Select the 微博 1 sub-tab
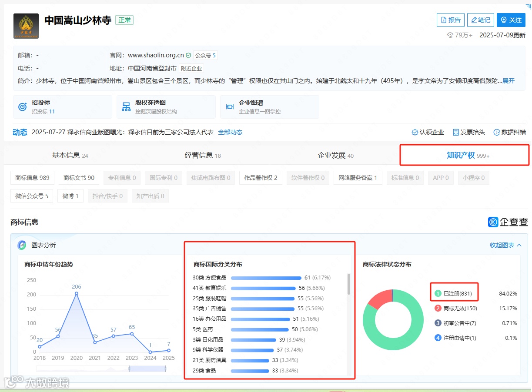Image resolution: width=532 pixels, height=392 pixels. (70, 196)
